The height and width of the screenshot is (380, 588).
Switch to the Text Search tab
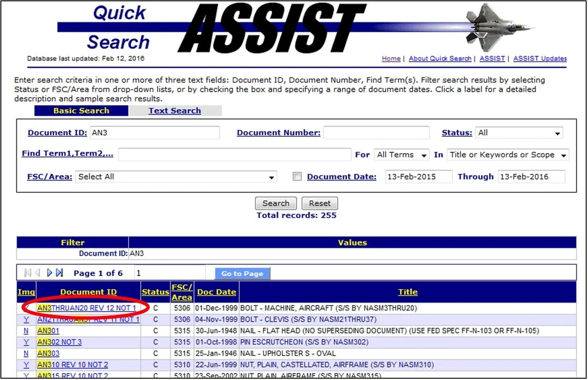coord(175,110)
